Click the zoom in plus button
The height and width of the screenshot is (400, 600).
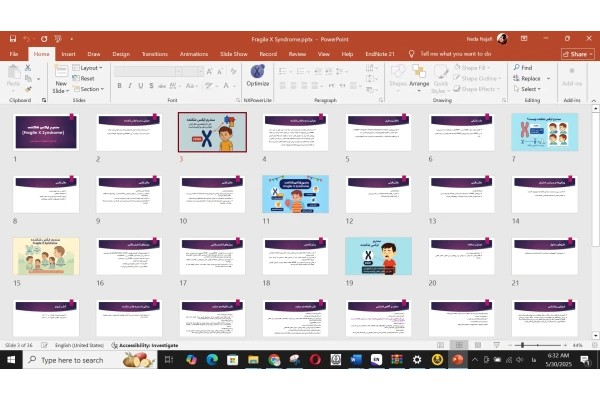click(565, 345)
